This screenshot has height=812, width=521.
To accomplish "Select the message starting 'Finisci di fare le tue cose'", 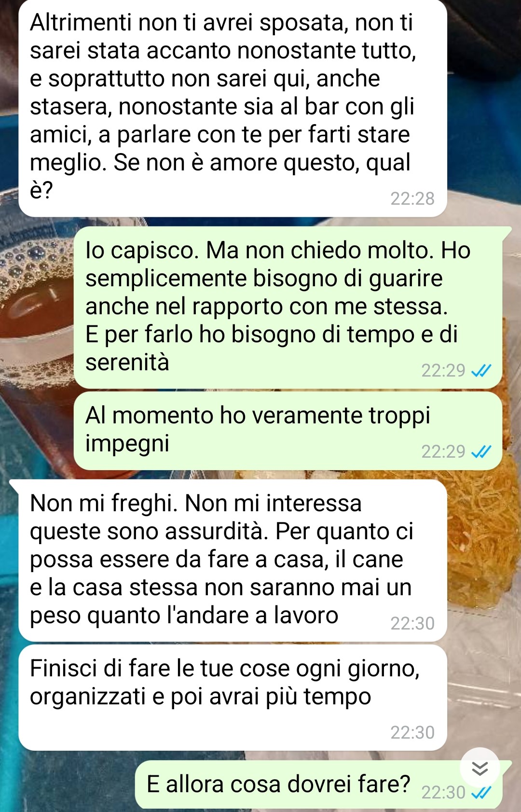I will point(233,698).
